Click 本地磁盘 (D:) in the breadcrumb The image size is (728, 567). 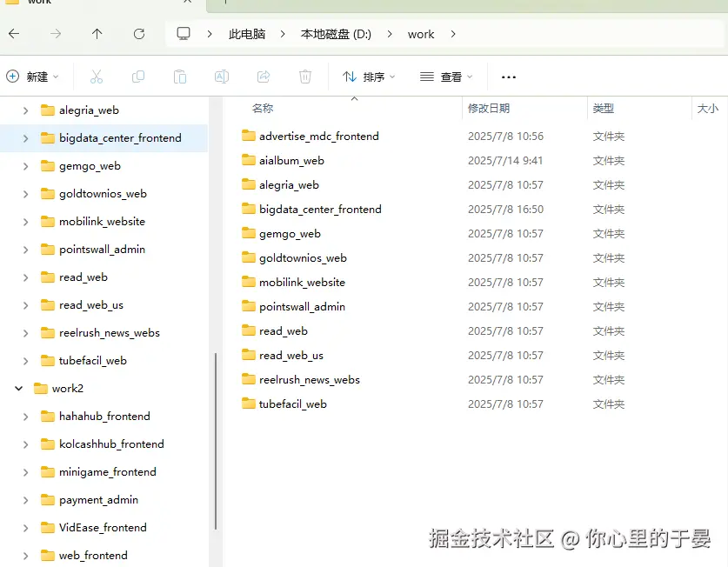(x=336, y=35)
